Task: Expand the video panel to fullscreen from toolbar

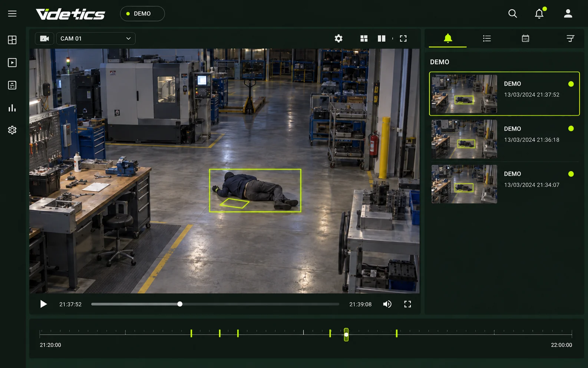Action: click(403, 39)
